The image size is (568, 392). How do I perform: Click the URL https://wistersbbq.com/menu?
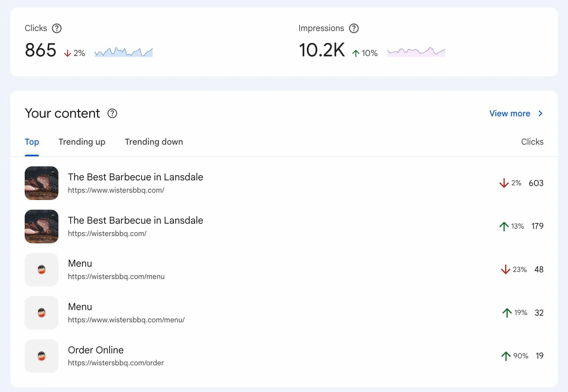click(116, 277)
